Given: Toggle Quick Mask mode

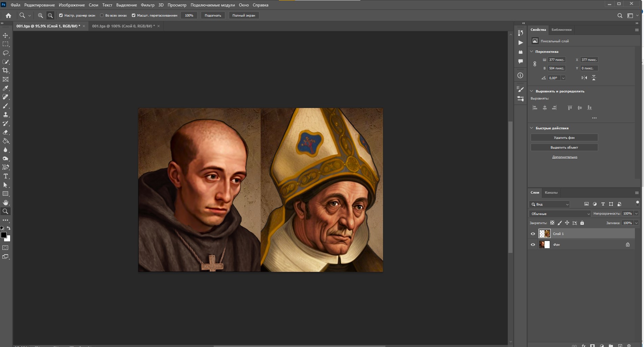Looking at the screenshot, I should tap(5, 248).
